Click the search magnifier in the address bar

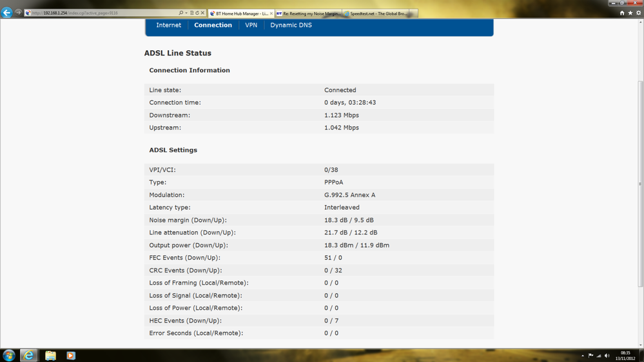pyautogui.click(x=181, y=13)
